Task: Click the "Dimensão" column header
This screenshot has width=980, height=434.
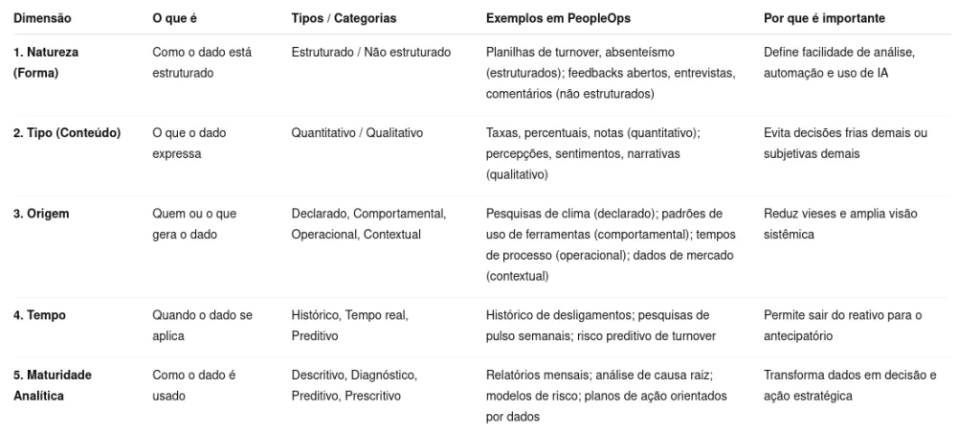Action: click(x=42, y=18)
